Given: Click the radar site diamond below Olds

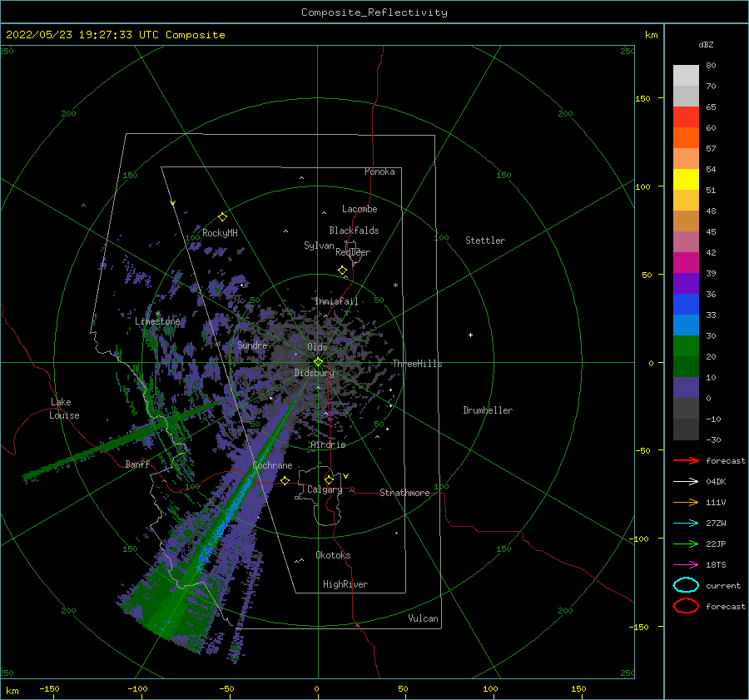Looking at the screenshot, I should (318, 362).
